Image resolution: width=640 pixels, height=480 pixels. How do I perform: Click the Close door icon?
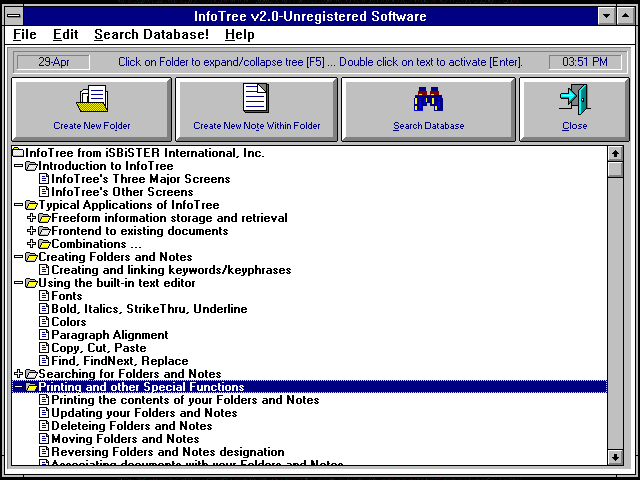(x=574, y=100)
